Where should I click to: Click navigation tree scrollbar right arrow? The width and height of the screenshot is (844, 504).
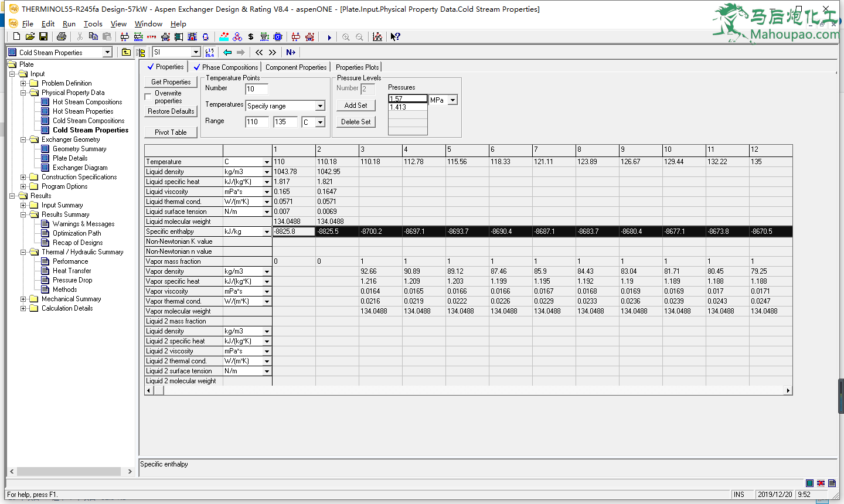click(x=130, y=471)
